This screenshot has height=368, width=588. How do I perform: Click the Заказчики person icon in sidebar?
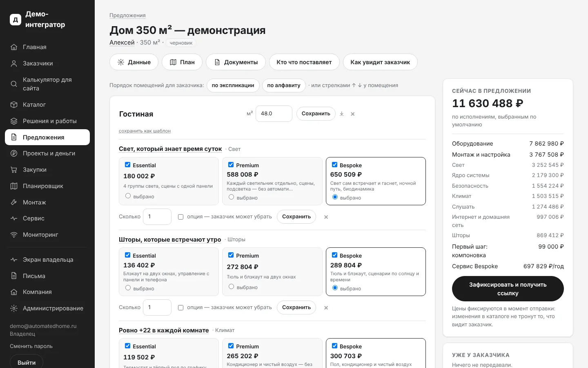click(x=14, y=63)
